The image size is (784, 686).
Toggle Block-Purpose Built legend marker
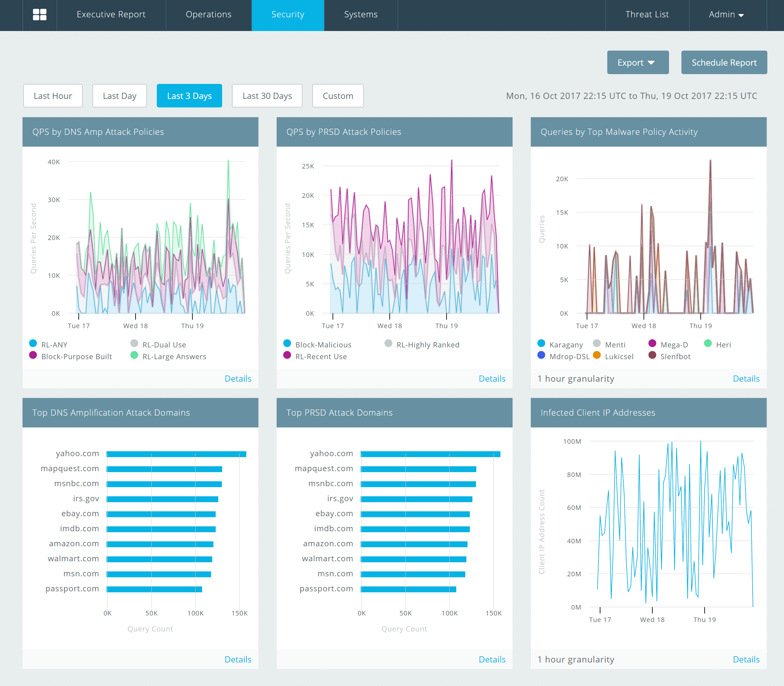pos(33,355)
